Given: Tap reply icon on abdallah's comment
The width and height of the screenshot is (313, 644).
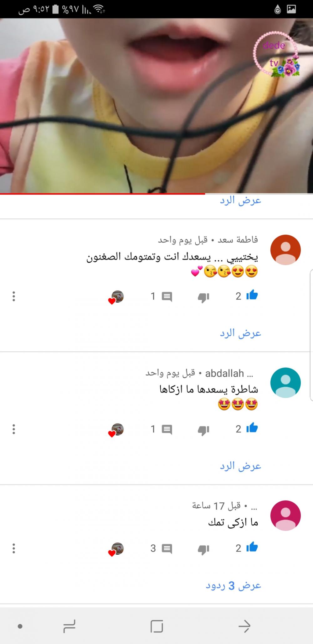Looking at the screenshot, I should click(167, 430).
